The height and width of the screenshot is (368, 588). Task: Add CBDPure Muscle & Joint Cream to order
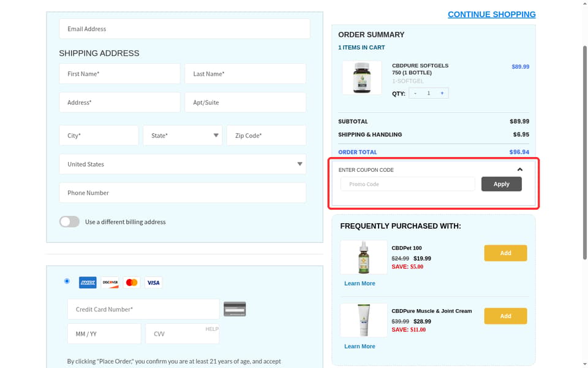505,316
